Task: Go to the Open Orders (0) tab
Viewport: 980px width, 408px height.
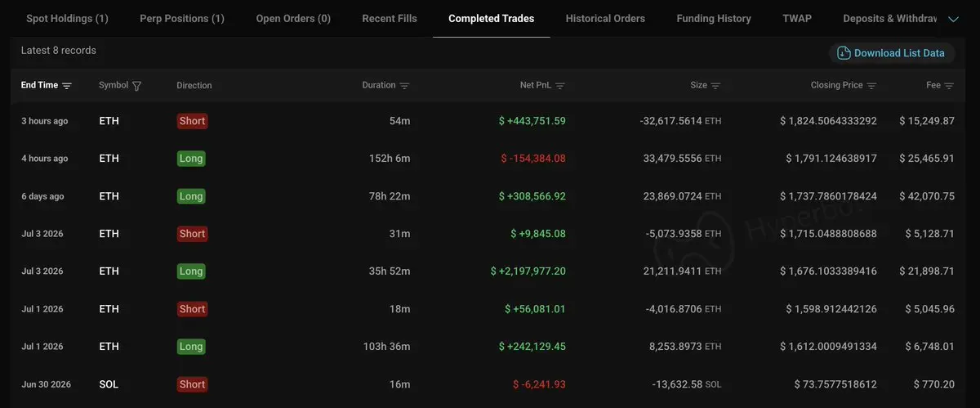Action: 293,18
